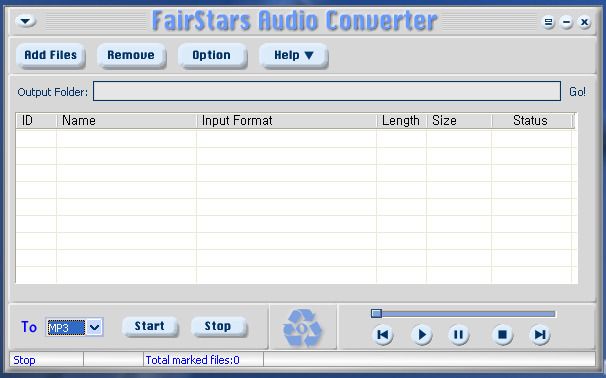
Task: Sort the list by Size column
Action: pos(459,121)
